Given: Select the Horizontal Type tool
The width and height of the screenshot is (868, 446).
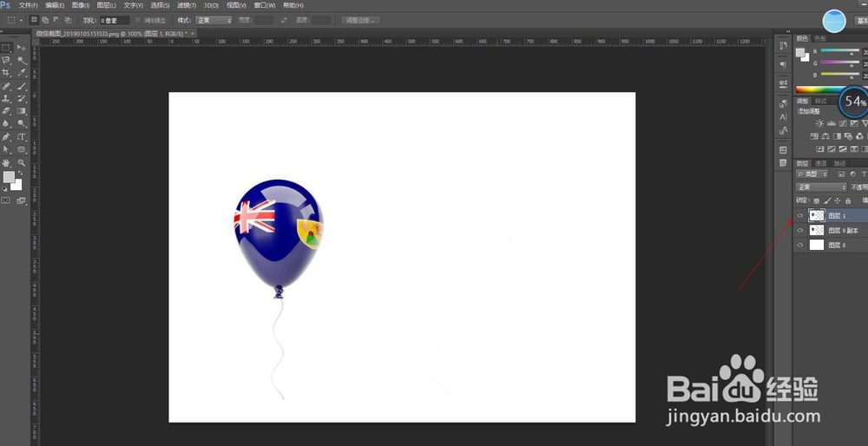Looking at the screenshot, I should [21, 137].
